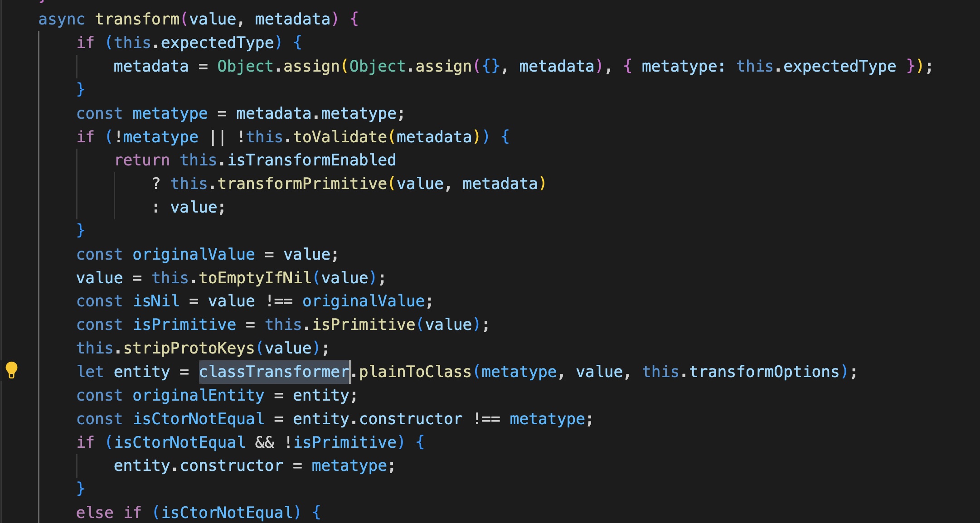Click the isNil constant declaration

[156, 301]
